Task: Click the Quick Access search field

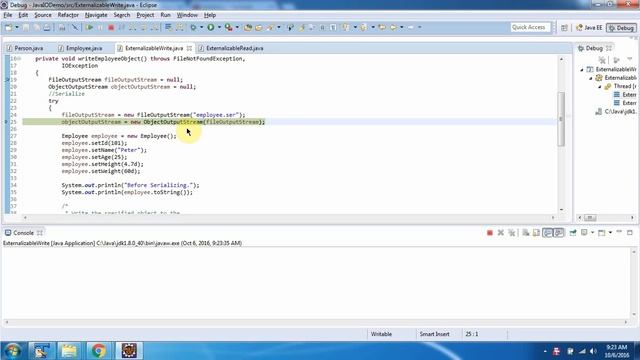Action: point(530,27)
